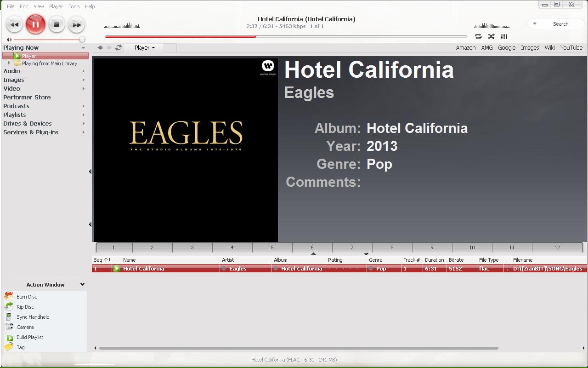
Task: Toggle the repeat playback icon
Action: [478, 36]
